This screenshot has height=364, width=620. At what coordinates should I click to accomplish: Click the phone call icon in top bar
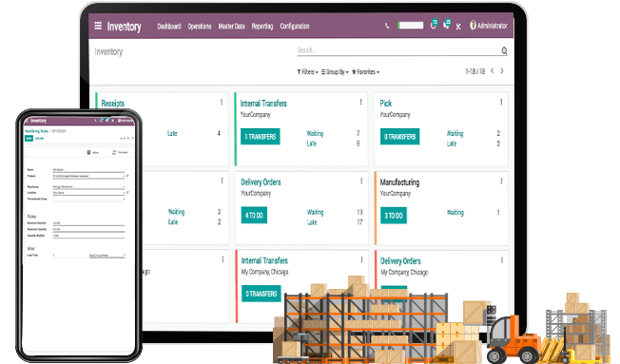click(387, 26)
